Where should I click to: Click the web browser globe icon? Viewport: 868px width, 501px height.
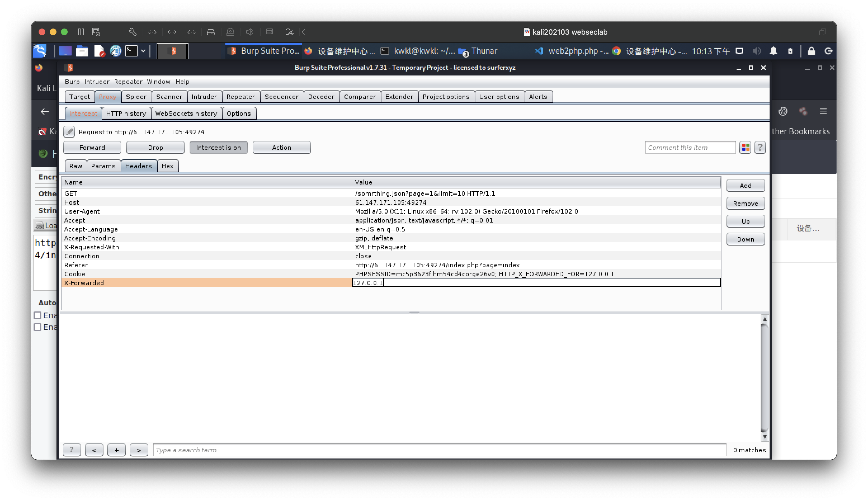pyautogui.click(x=115, y=51)
